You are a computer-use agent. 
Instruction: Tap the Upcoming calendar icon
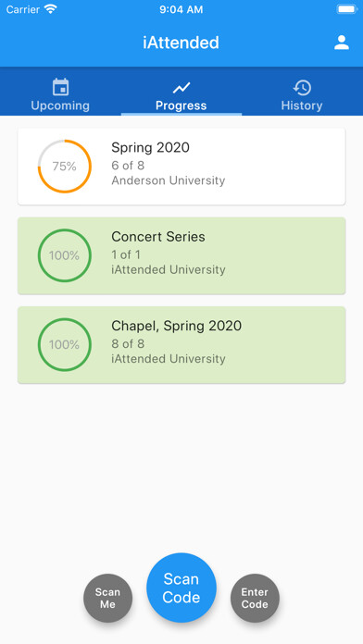pyautogui.click(x=60, y=87)
